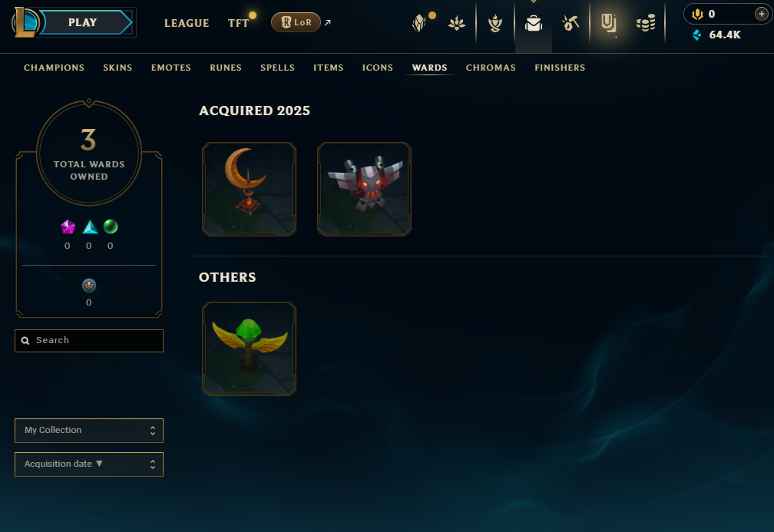
Task: Expand the Acquisition date sort dropdown
Action: [x=89, y=464]
